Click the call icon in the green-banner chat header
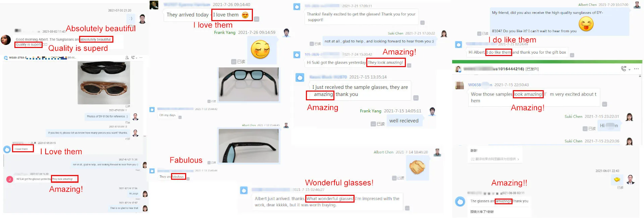The image size is (644, 218). (x=623, y=69)
